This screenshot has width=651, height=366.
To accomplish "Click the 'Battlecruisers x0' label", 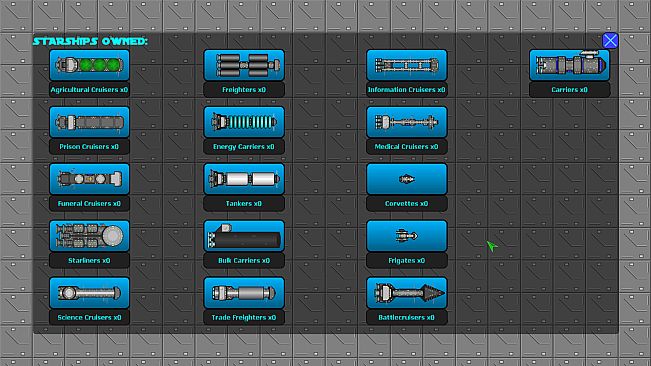I will 407,317.
